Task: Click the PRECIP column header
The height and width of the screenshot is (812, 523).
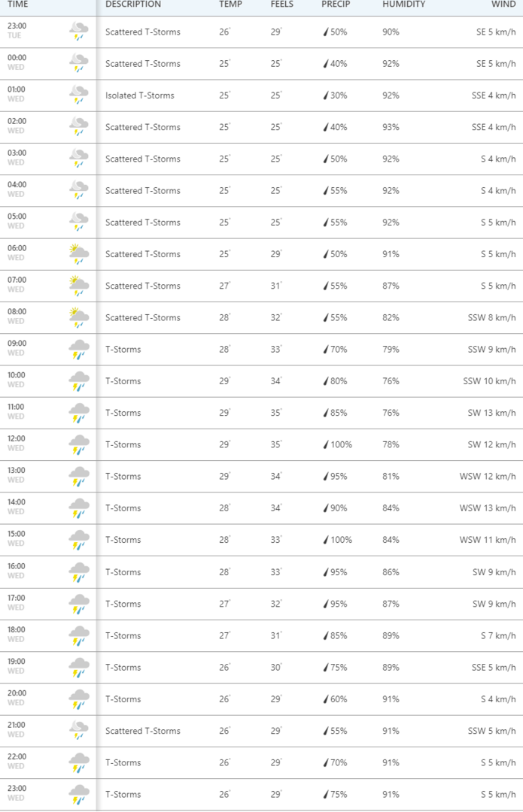Action: (x=334, y=5)
